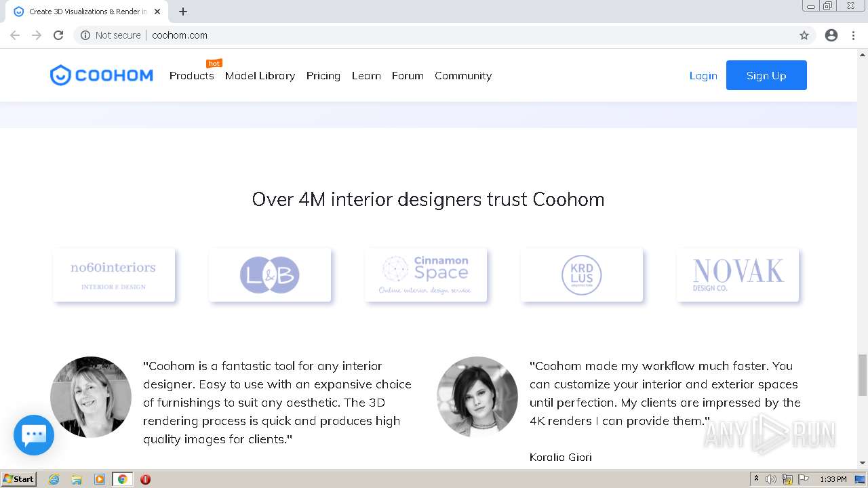Click the no60interiors logo card
Image resolution: width=868 pixels, height=488 pixels.
(x=114, y=275)
